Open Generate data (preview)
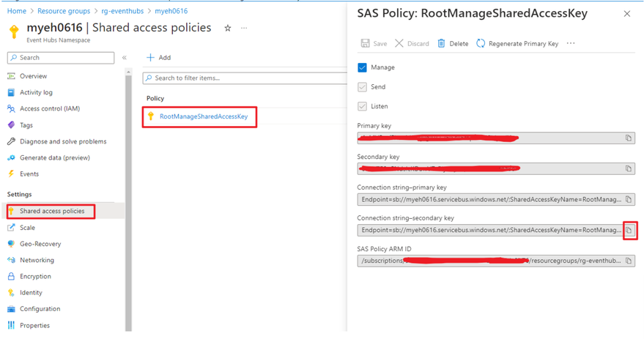This screenshot has height=339, width=644. point(55,157)
